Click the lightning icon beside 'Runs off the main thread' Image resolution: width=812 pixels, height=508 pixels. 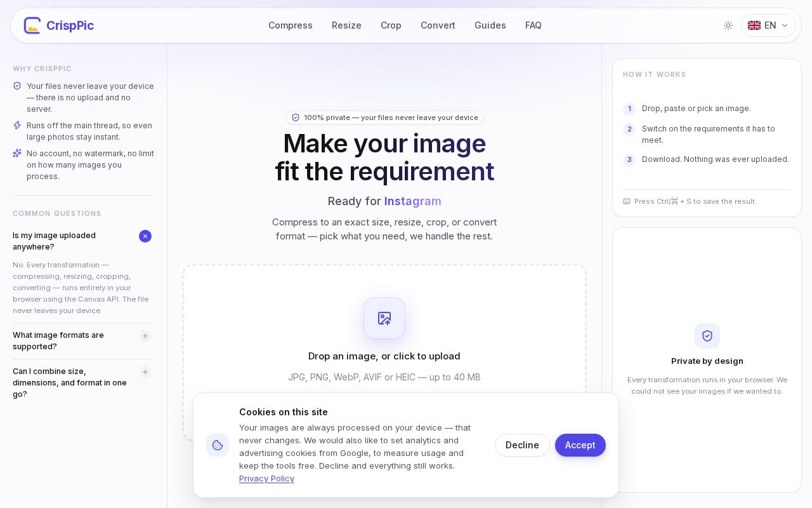[17, 125]
